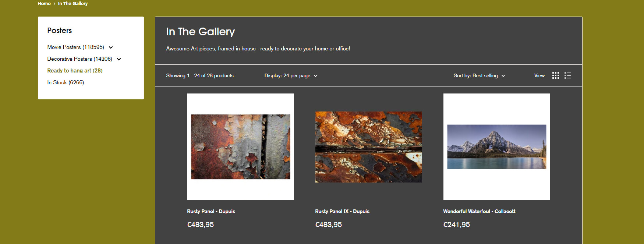Open Decorative Posters category

[79, 59]
